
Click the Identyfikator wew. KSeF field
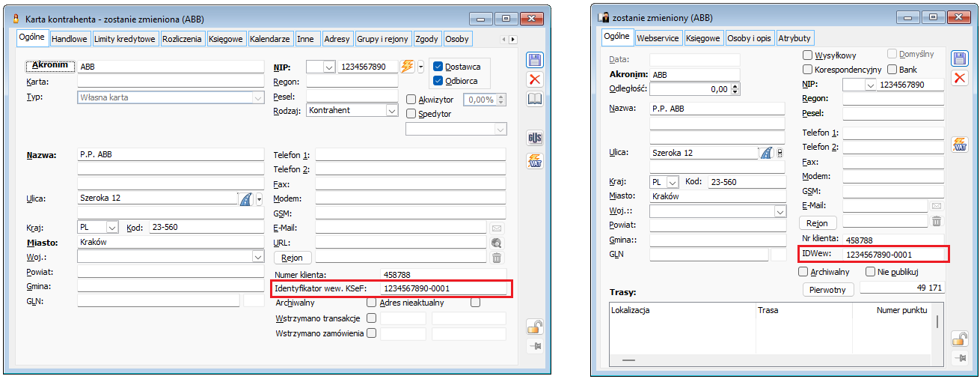[443, 288]
